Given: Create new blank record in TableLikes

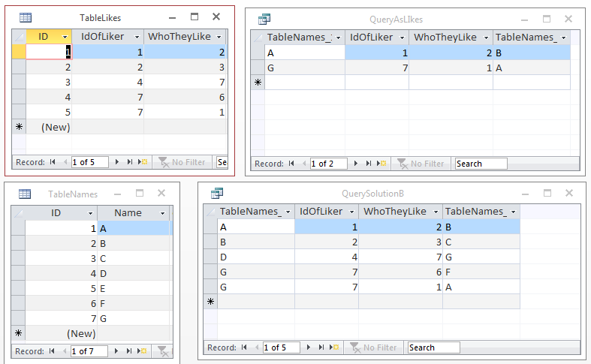Looking at the screenshot, I should click(143, 162).
